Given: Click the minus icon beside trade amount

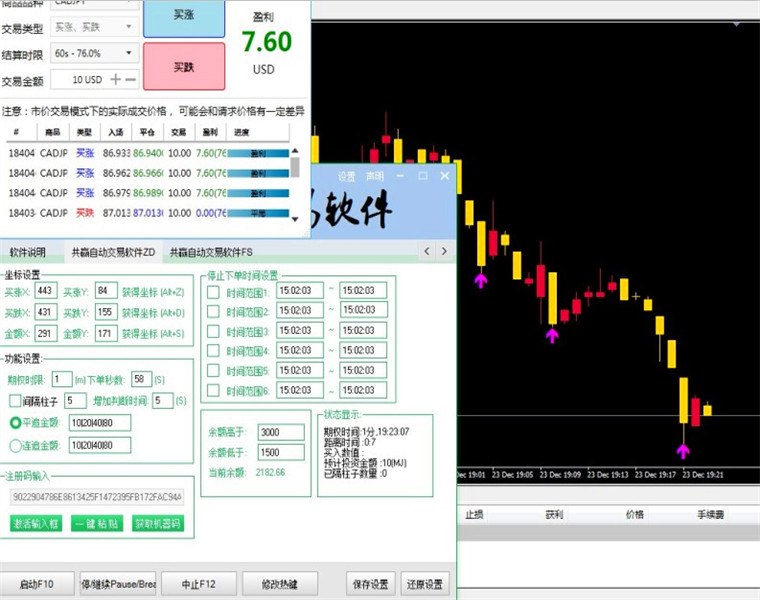Looking at the screenshot, I should (x=130, y=79).
